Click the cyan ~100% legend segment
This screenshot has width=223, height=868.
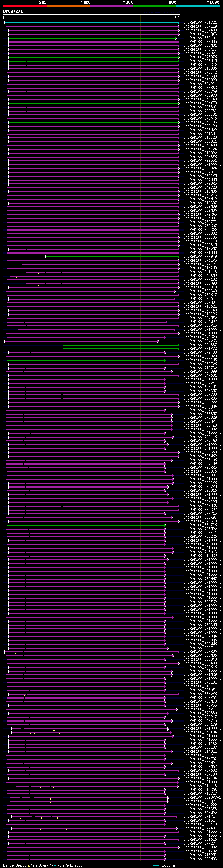198,6
